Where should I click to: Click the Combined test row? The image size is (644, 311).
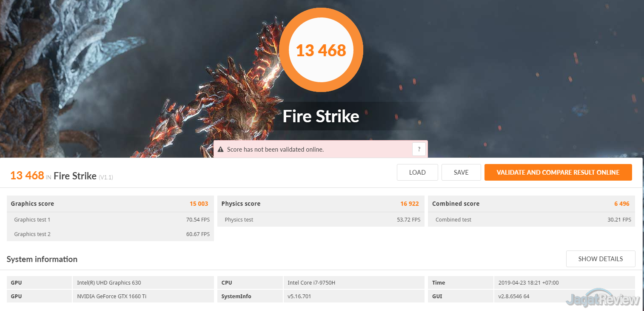531,220
